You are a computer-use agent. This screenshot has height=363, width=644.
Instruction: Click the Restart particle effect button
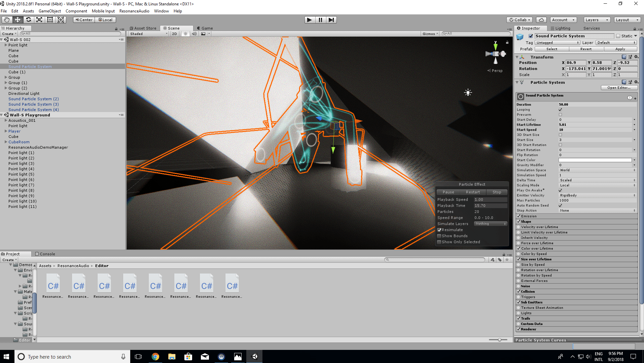(473, 192)
